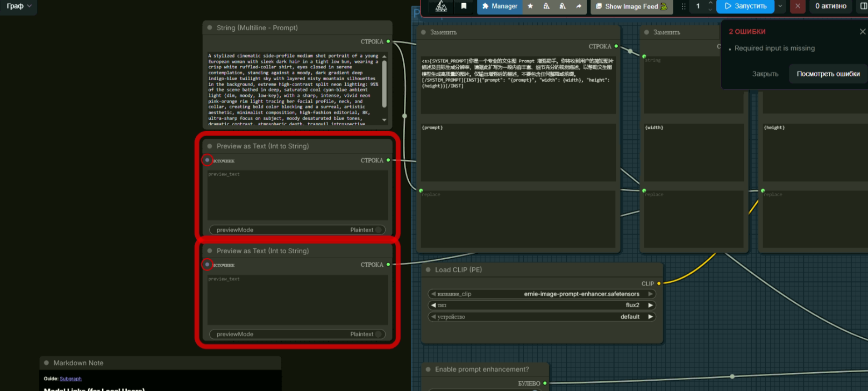
Task: Click the СТРОКА output socket of String node
Action: [x=388, y=41]
